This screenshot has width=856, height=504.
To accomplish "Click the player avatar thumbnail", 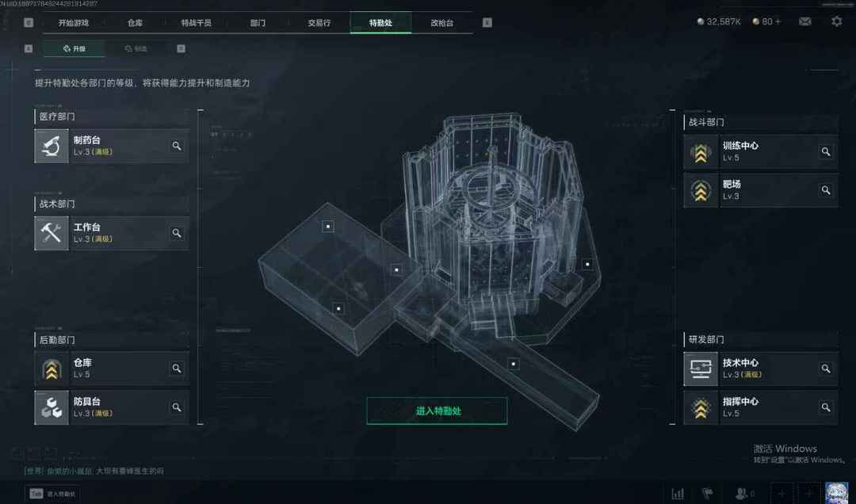I will click(836, 493).
